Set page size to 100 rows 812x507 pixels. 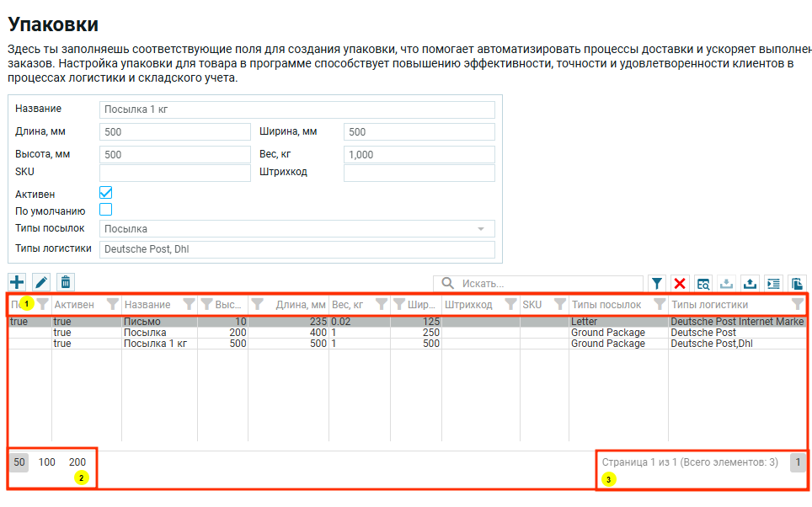(x=47, y=462)
